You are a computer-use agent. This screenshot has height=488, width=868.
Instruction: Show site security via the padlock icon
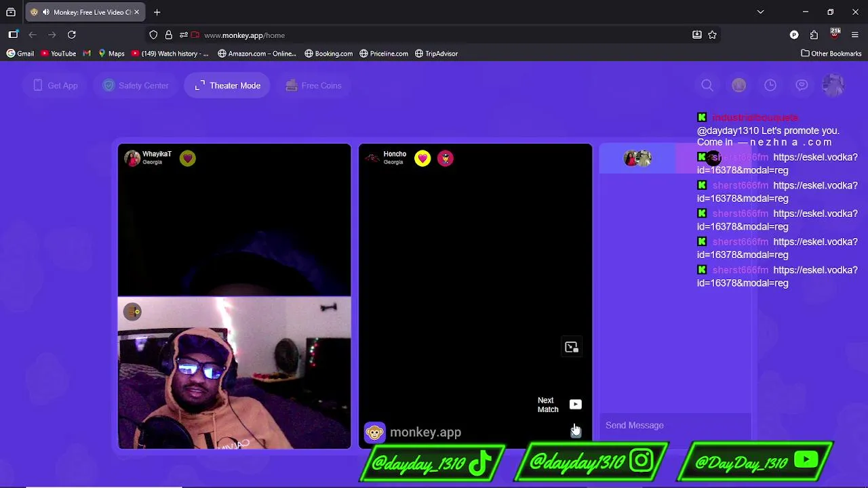click(x=168, y=35)
